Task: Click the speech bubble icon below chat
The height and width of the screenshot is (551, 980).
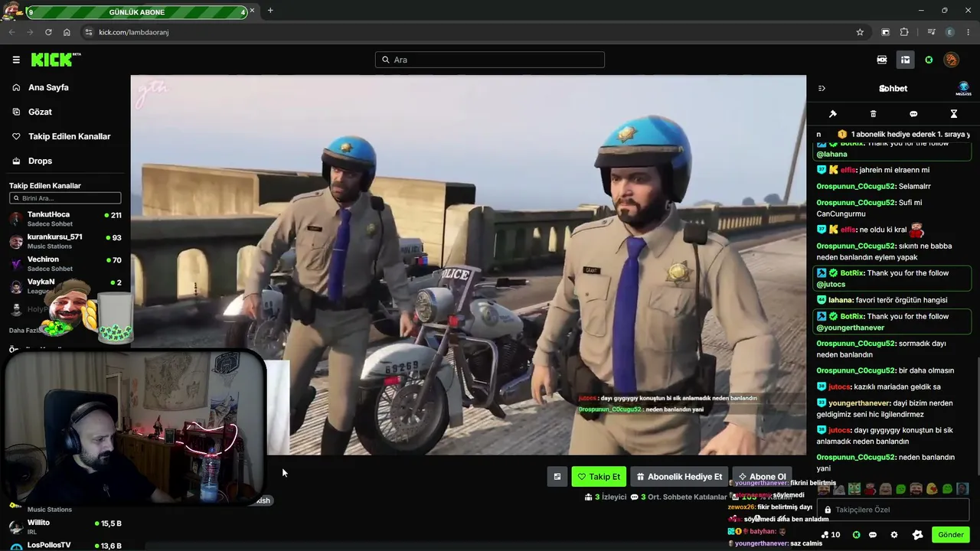Action: tap(873, 535)
